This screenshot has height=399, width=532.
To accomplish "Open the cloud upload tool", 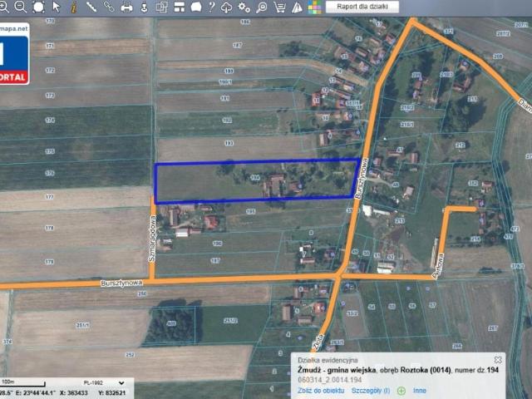I will click(x=226, y=7).
